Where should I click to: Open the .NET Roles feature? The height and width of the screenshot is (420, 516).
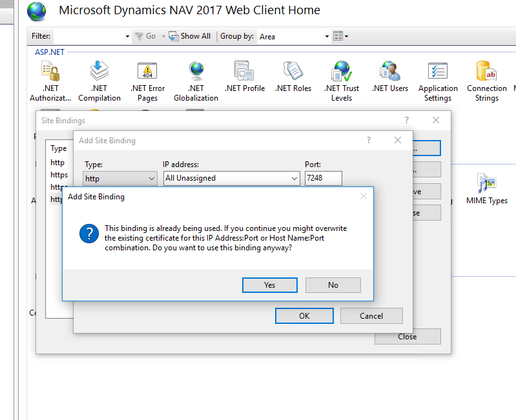pyautogui.click(x=293, y=76)
